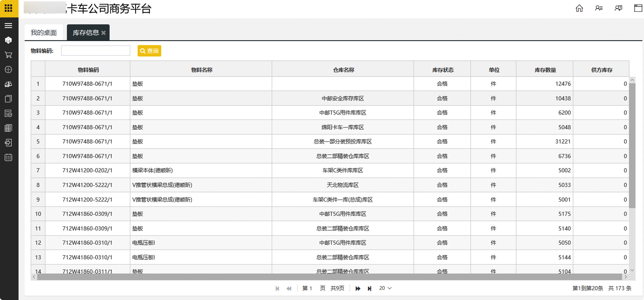
Task: Focus the 物料编码 input field
Action: coord(95,51)
